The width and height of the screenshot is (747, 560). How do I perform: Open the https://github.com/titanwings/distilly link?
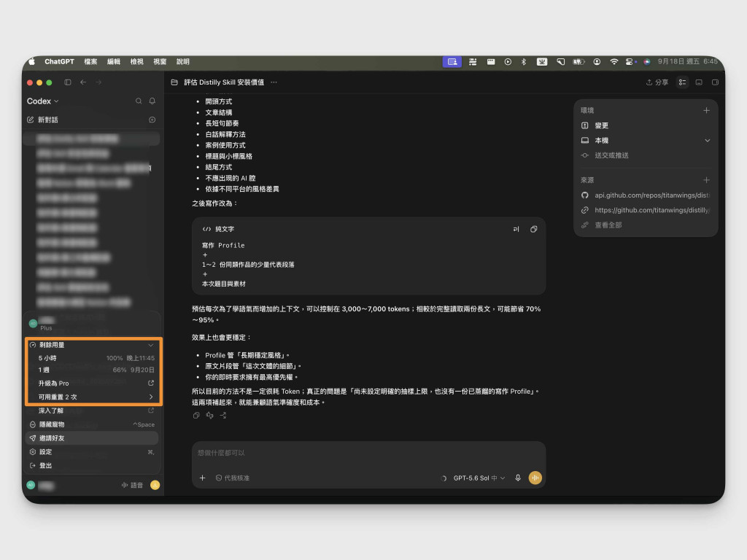(x=646, y=210)
